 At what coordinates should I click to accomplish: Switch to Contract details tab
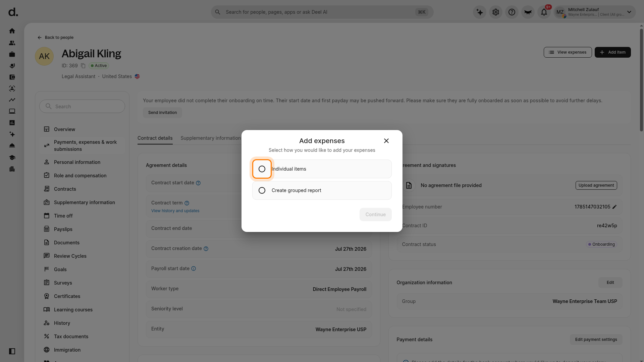pyautogui.click(x=155, y=138)
